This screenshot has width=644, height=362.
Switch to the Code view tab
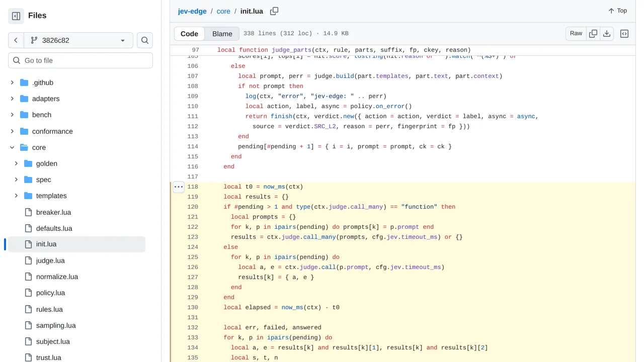point(190,34)
